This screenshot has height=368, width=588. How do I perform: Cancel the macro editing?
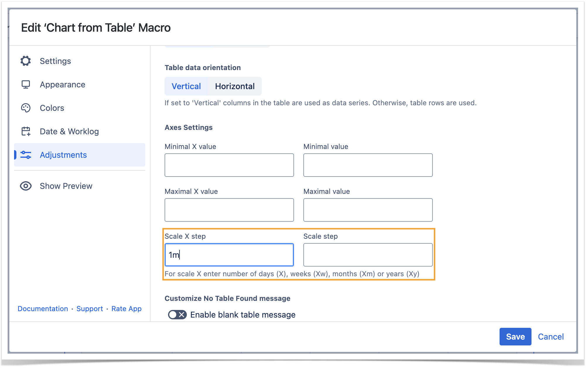tap(551, 337)
